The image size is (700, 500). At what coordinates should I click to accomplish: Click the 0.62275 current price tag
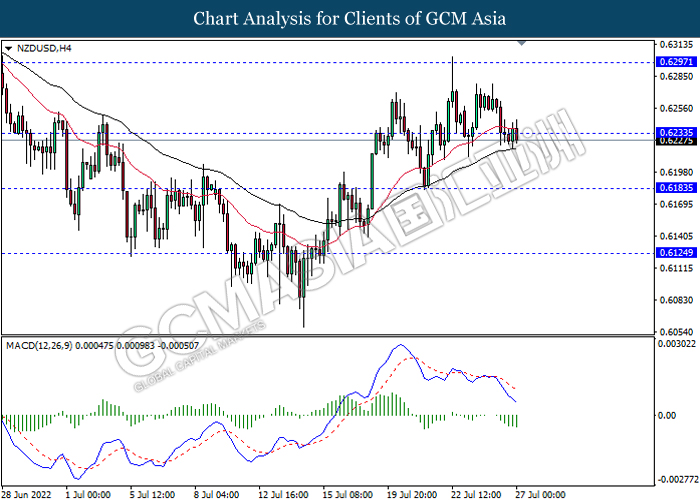tap(676, 141)
